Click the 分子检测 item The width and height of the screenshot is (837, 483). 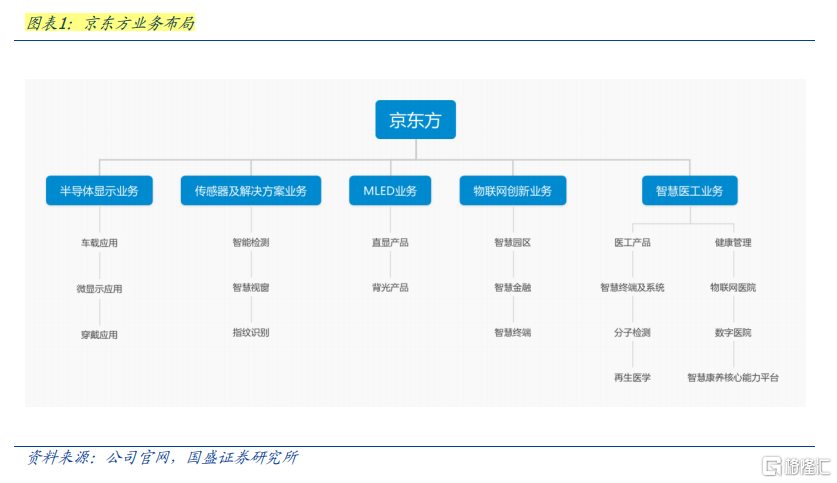[x=633, y=332]
